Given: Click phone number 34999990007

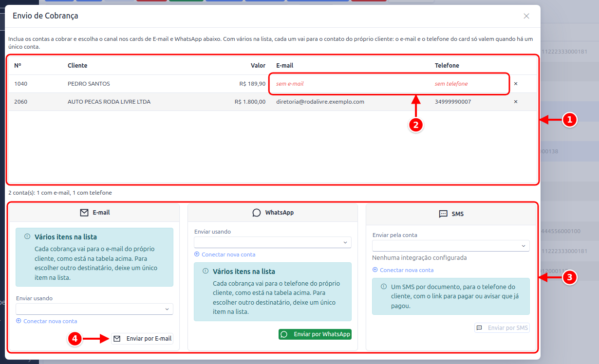Looking at the screenshot, I should pos(453,102).
